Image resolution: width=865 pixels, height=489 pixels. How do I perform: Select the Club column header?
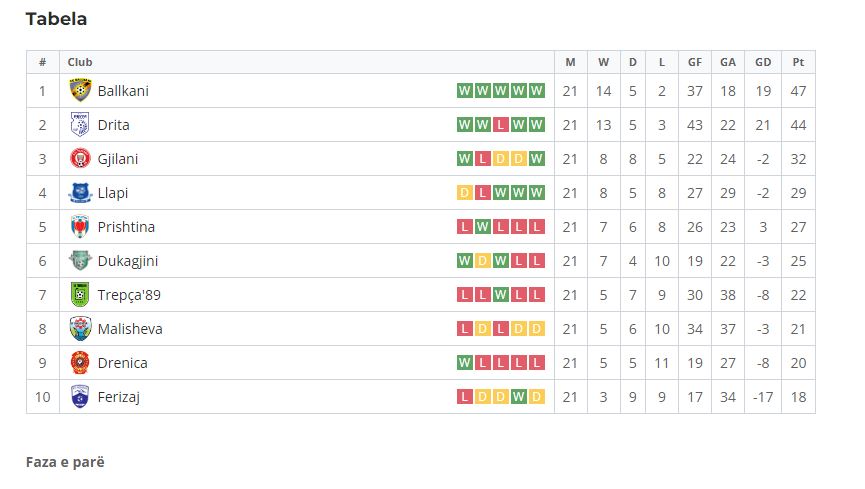(79, 62)
